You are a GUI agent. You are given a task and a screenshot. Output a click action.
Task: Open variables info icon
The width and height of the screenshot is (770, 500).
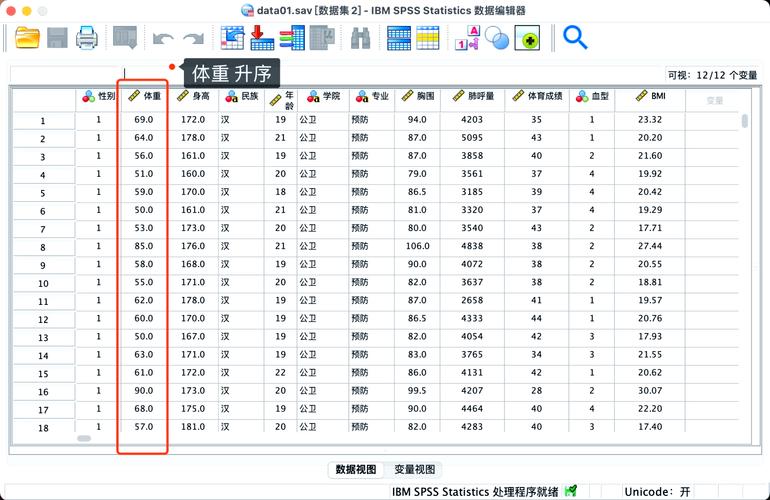(x=292, y=38)
